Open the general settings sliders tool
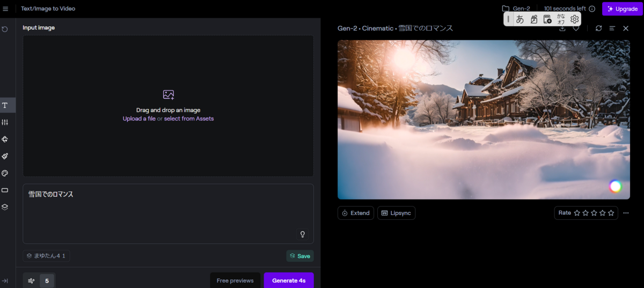This screenshot has height=288, width=644. (x=5, y=122)
